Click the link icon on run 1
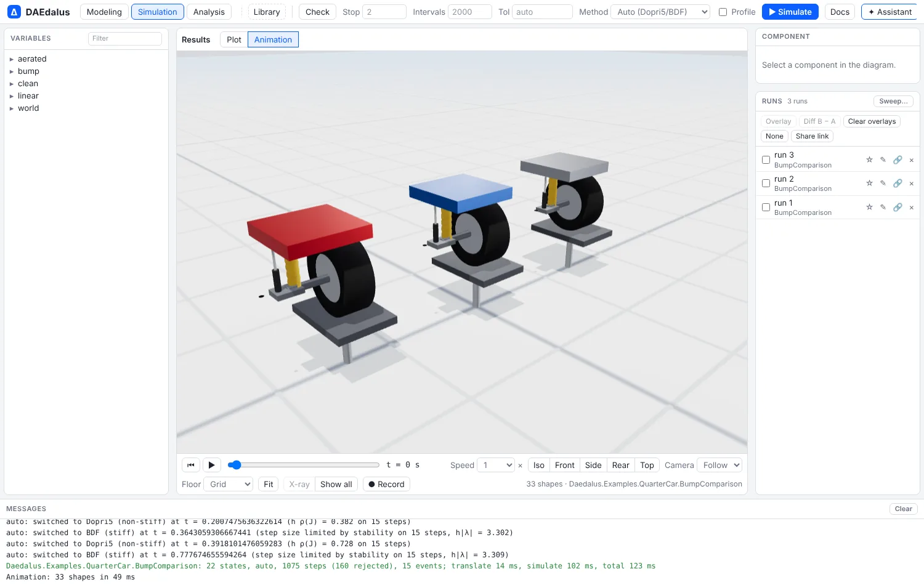This screenshot has height=585, width=924. click(898, 207)
